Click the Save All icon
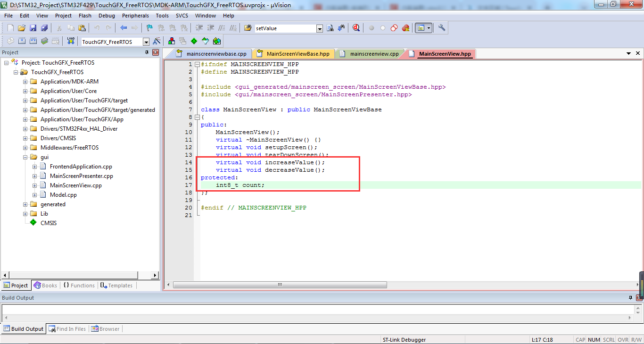Image resolution: width=644 pixels, height=344 pixels. tap(44, 28)
